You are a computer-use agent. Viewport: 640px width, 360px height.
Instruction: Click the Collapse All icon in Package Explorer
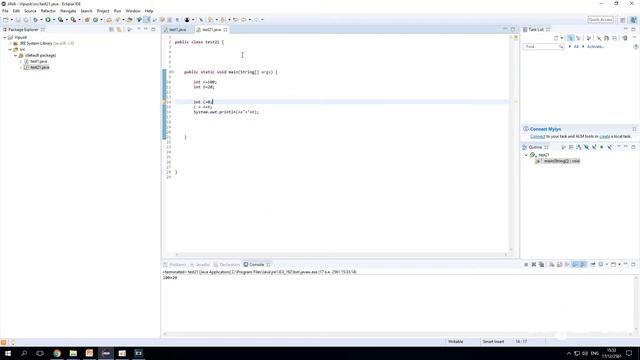point(111,29)
